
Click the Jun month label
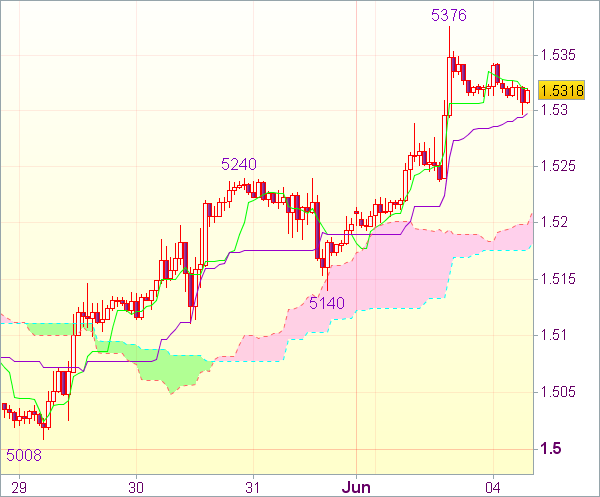point(356,488)
